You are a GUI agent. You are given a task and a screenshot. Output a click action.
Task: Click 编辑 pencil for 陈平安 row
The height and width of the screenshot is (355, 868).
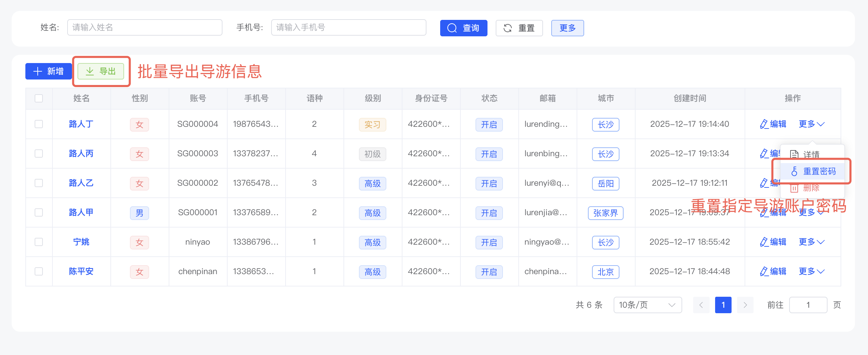[x=773, y=271]
